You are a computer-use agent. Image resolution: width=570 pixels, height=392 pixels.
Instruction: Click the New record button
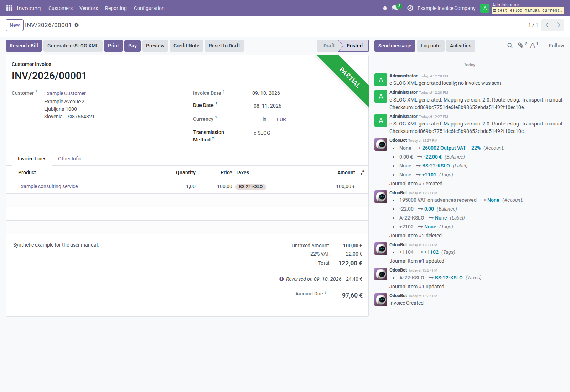tap(15, 25)
